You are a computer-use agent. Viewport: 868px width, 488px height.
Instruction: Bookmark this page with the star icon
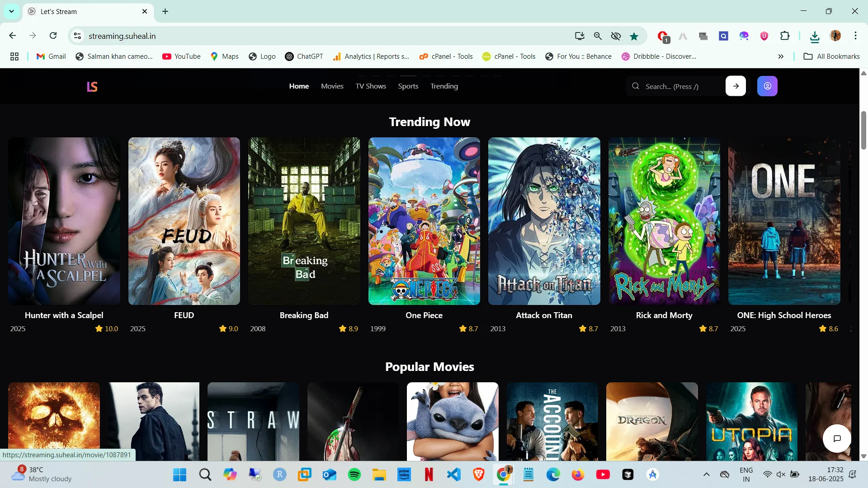634,36
